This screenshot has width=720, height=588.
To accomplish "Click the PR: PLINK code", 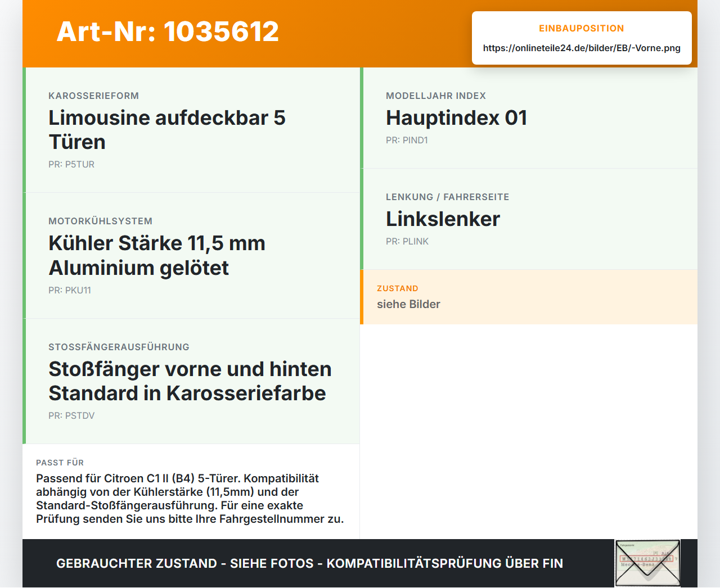I will point(407,241).
